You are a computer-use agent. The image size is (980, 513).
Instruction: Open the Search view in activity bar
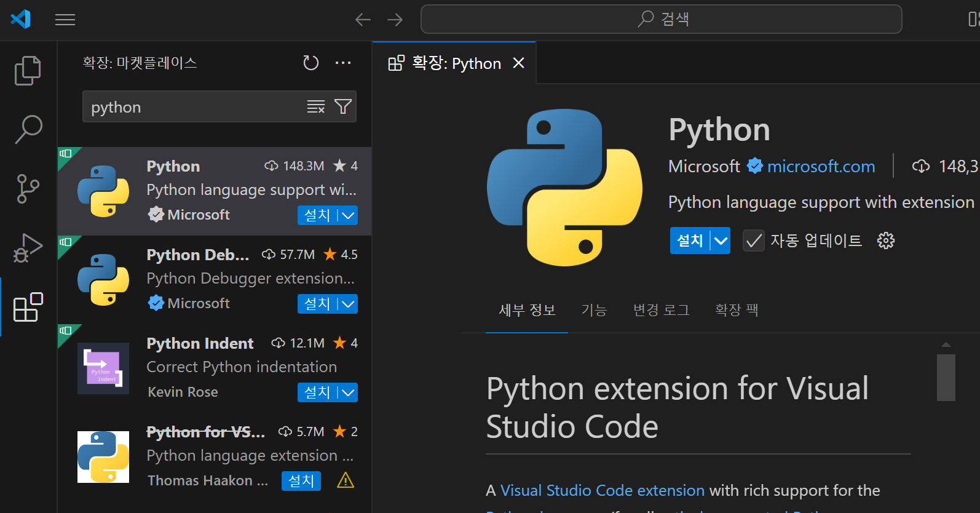tap(28, 129)
